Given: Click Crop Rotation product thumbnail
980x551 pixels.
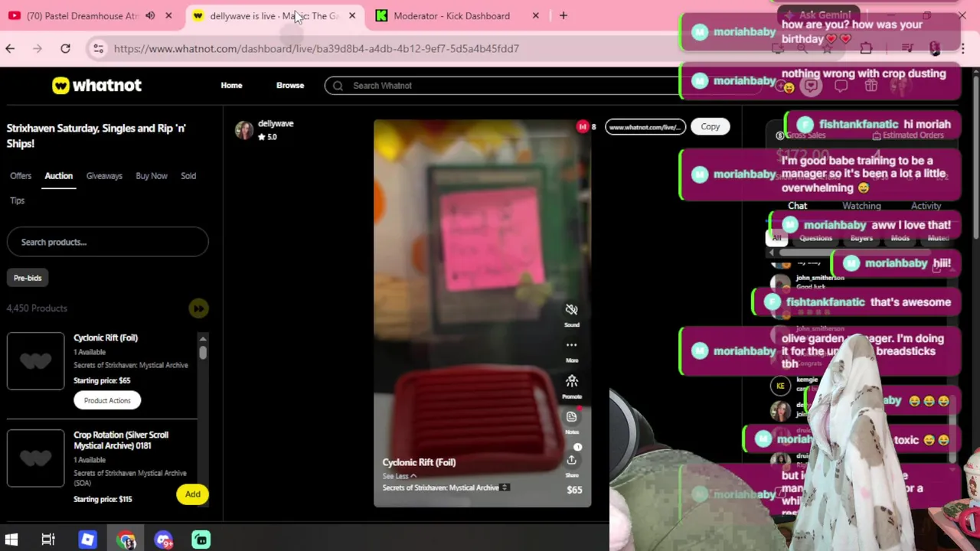Looking at the screenshot, I should point(36,458).
